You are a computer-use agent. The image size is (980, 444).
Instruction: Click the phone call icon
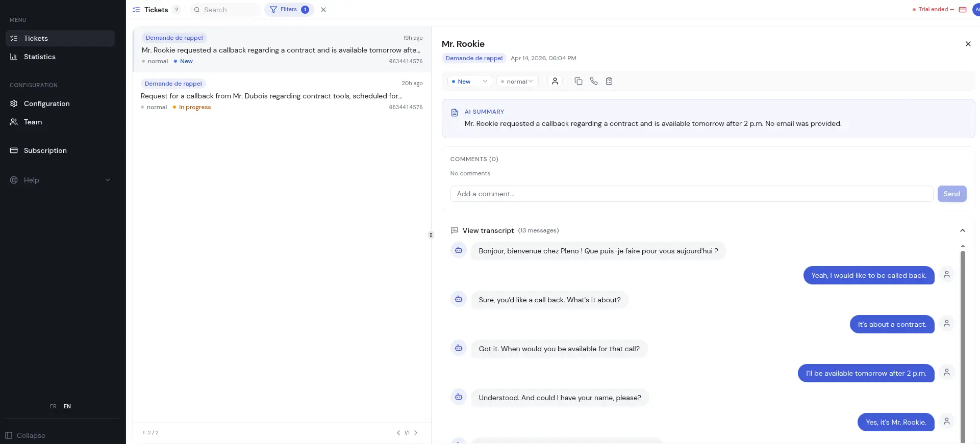(594, 81)
